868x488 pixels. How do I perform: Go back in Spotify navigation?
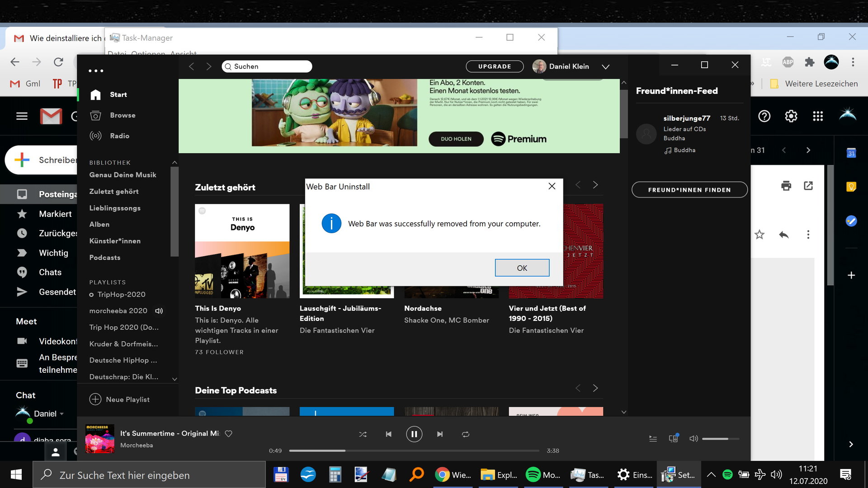[191, 66]
